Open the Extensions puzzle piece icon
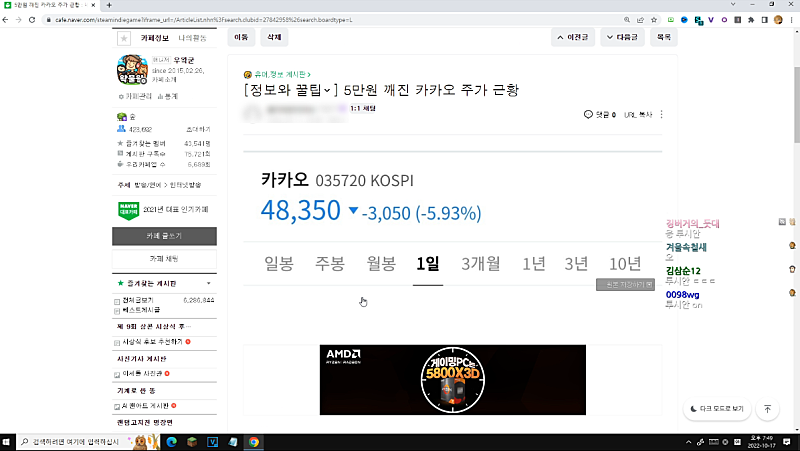The width and height of the screenshot is (800, 451). coord(751,20)
